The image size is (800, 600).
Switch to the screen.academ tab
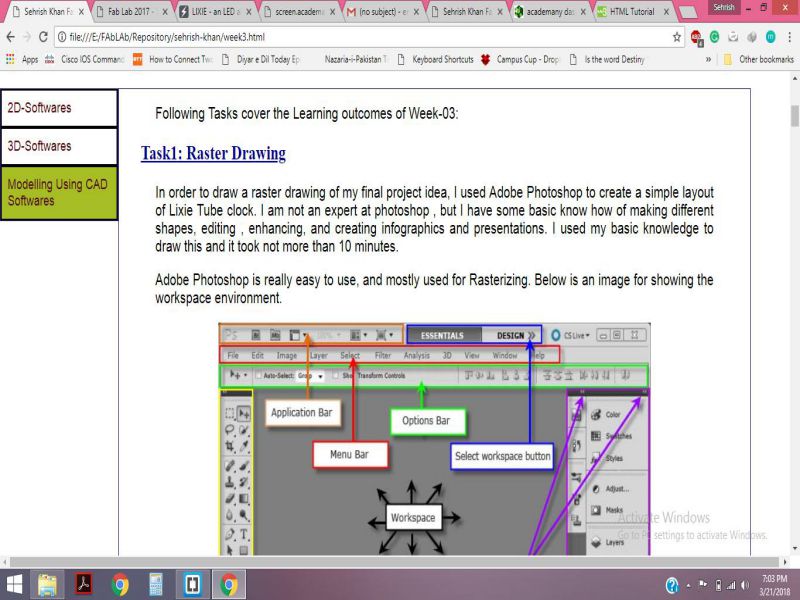coord(298,12)
